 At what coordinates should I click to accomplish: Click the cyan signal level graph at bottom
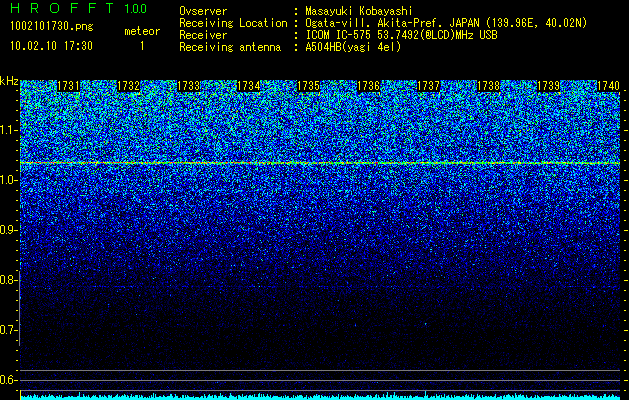320,396
